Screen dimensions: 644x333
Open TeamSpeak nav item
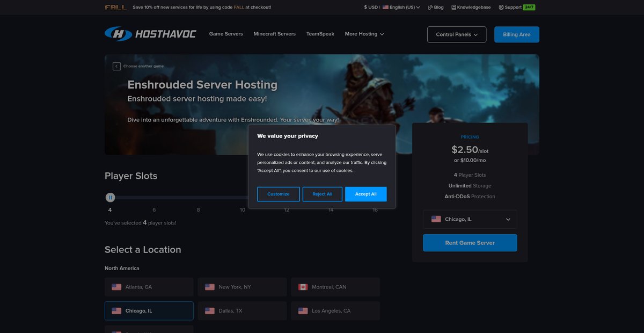[320, 34]
